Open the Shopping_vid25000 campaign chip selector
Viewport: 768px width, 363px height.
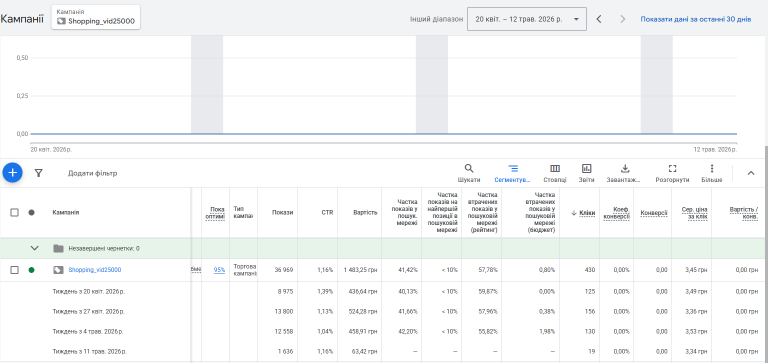pyautogui.click(x=96, y=17)
